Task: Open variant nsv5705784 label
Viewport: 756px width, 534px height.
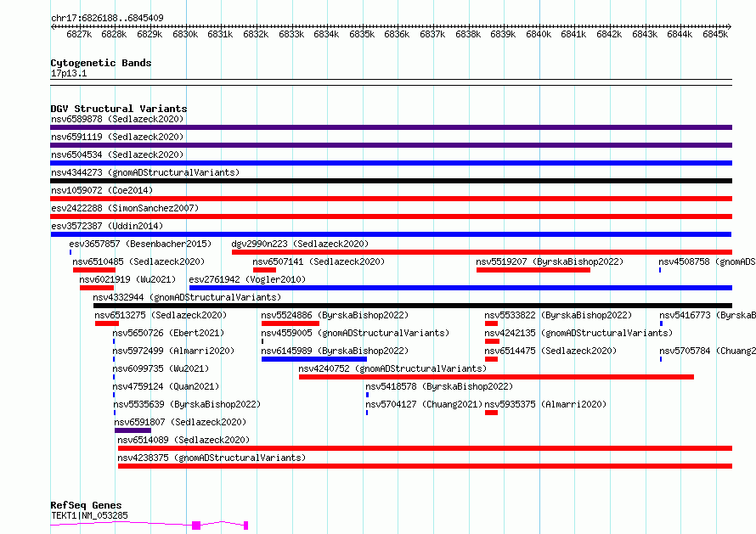Action: coord(708,351)
